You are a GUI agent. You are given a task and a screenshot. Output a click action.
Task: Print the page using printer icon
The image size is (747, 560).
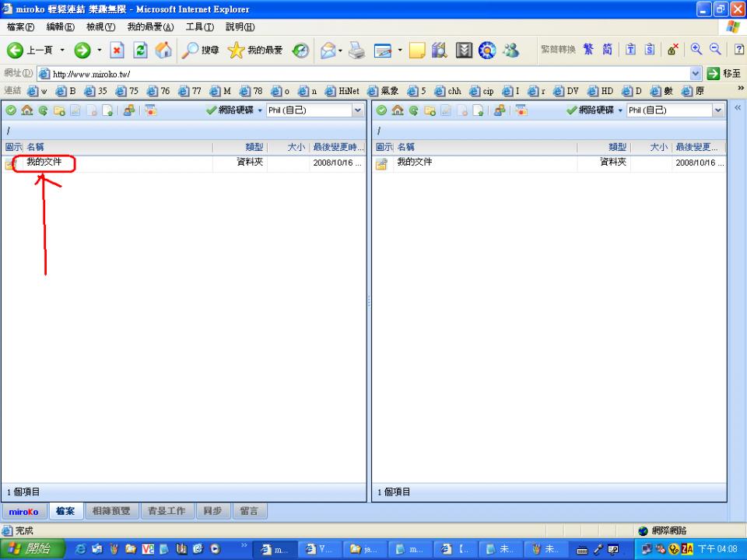click(357, 50)
